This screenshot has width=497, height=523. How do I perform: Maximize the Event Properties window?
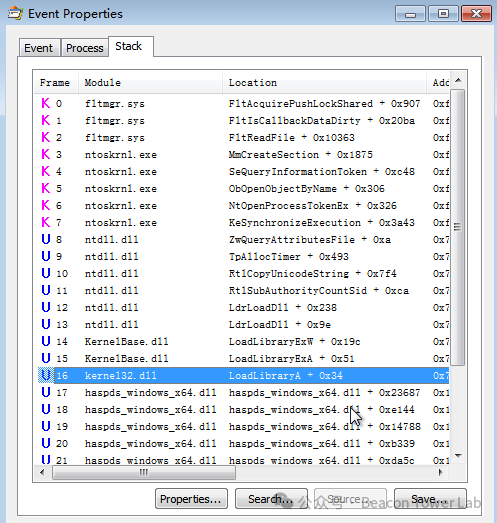coord(443,14)
